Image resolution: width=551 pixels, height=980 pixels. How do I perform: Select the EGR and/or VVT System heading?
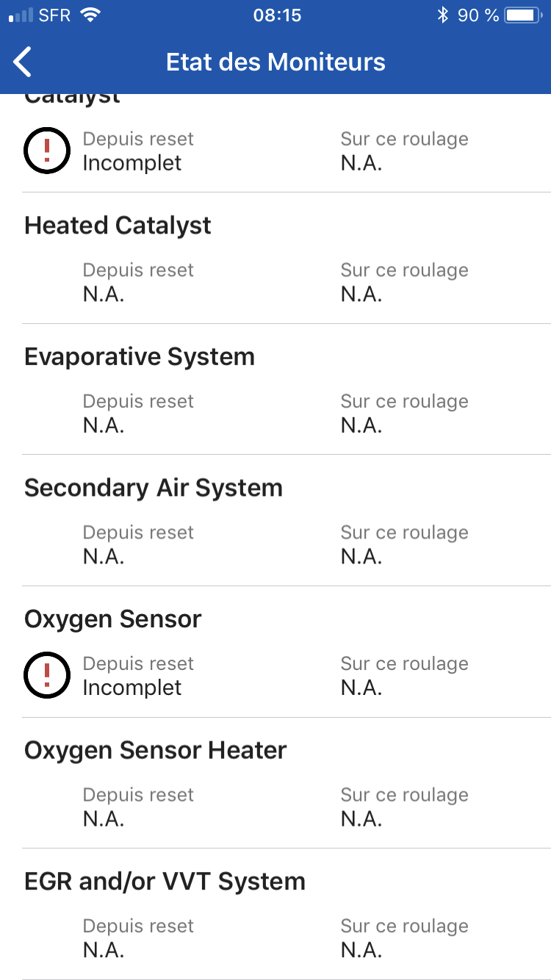(x=165, y=882)
